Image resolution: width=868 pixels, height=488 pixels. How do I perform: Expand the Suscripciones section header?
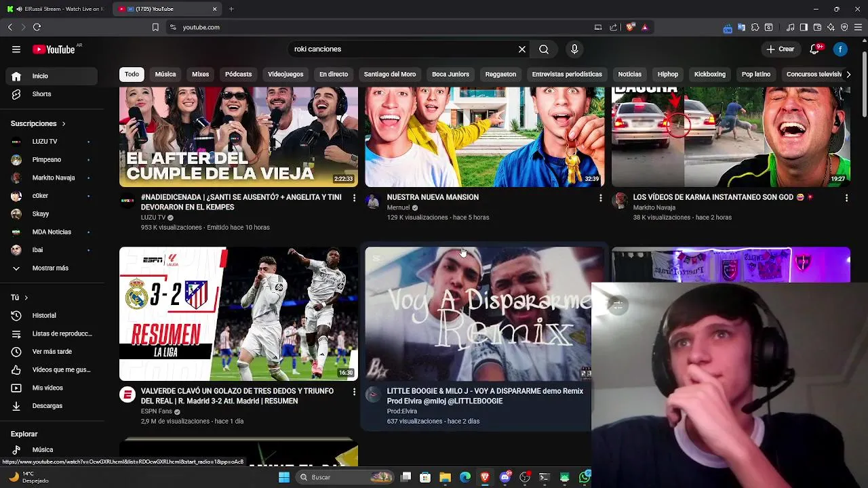[x=38, y=123]
